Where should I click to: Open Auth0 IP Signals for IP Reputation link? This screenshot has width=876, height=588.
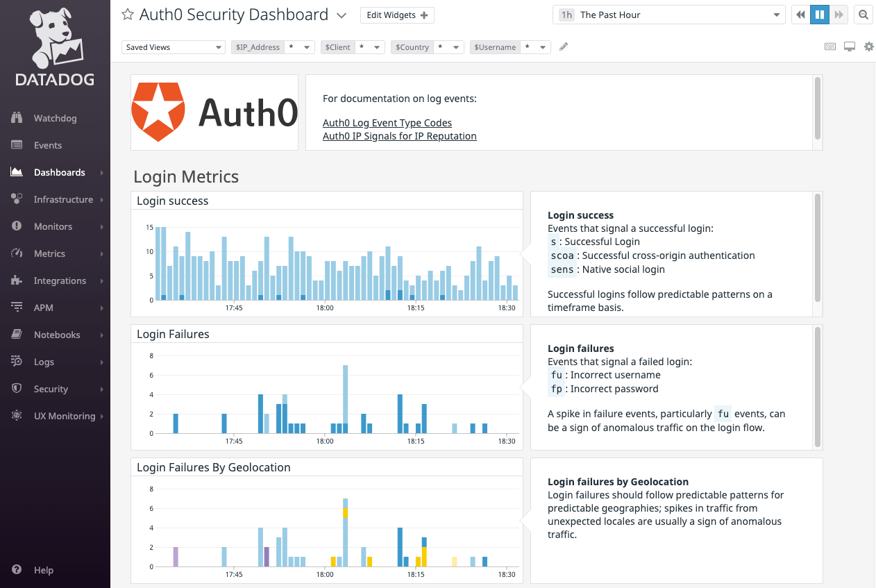click(400, 136)
